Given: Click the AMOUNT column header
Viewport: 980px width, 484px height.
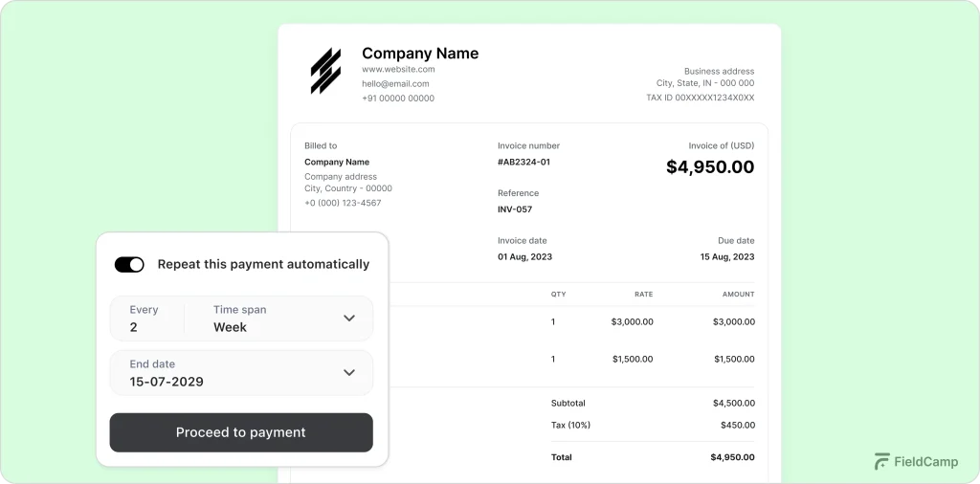Looking at the screenshot, I should coord(738,295).
